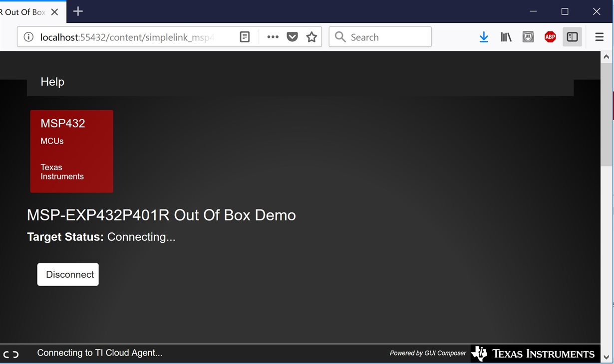Open the Help menu
Viewport: 614px width, 364px height.
tap(52, 82)
